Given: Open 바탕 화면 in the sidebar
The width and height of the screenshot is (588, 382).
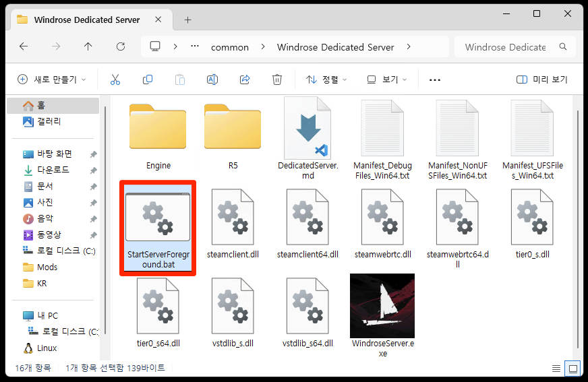Looking at the screenshot, I should click(x=53, y=154).
